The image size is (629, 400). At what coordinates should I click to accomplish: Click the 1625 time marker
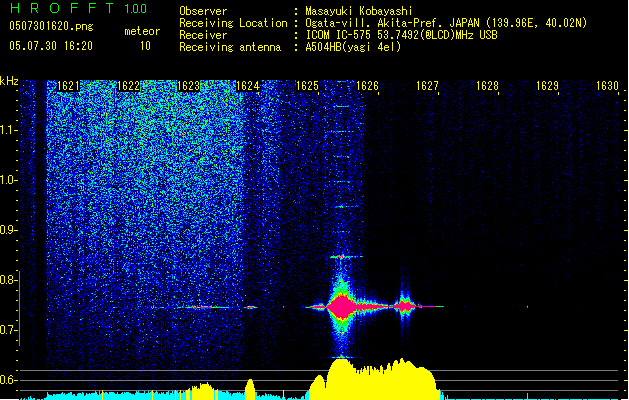tap(307, 86)
